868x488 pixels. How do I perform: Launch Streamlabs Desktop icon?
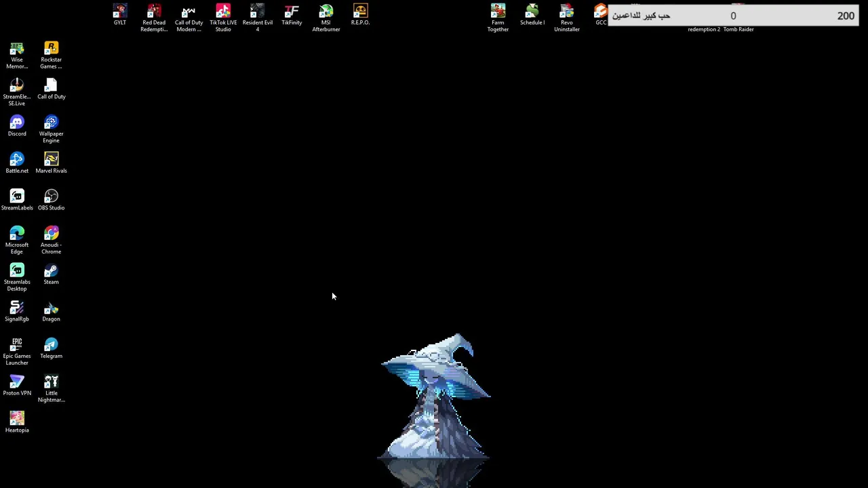pos(17,278)
